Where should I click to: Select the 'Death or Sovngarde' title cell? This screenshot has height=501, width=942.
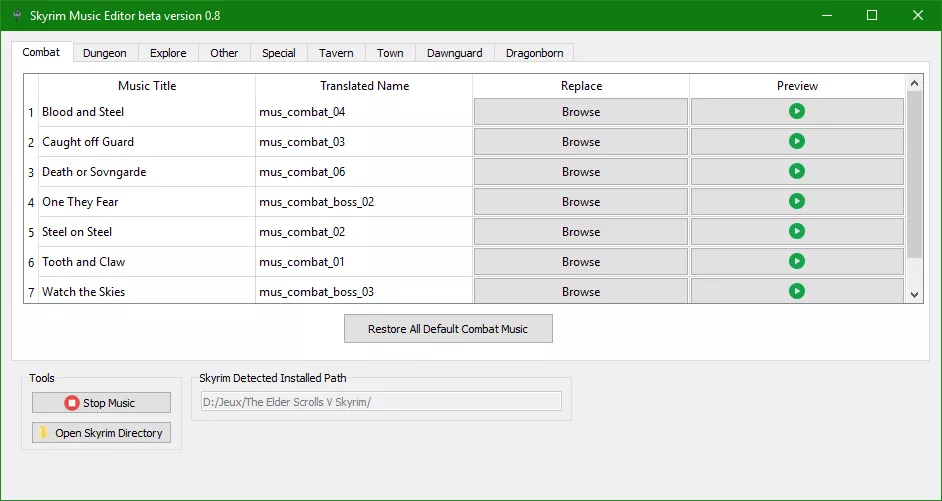pos(147,172)
